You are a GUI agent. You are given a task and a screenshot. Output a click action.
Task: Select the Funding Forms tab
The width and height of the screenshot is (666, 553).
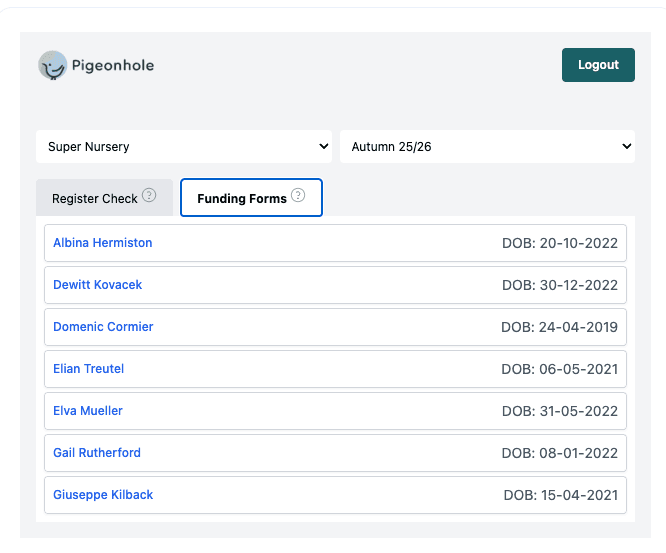(242, 198)
